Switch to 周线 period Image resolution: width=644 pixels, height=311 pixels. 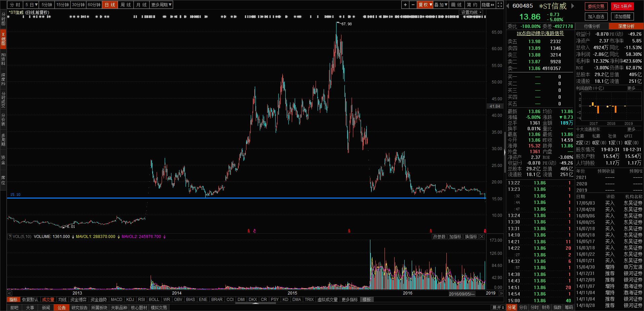pyautogui.click(x=126, y=5)
